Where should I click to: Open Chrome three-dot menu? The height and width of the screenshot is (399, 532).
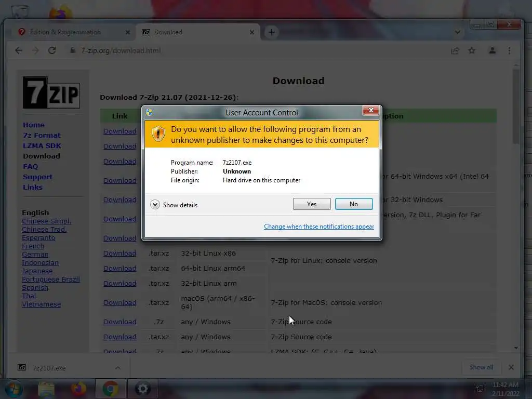[509, 50]
